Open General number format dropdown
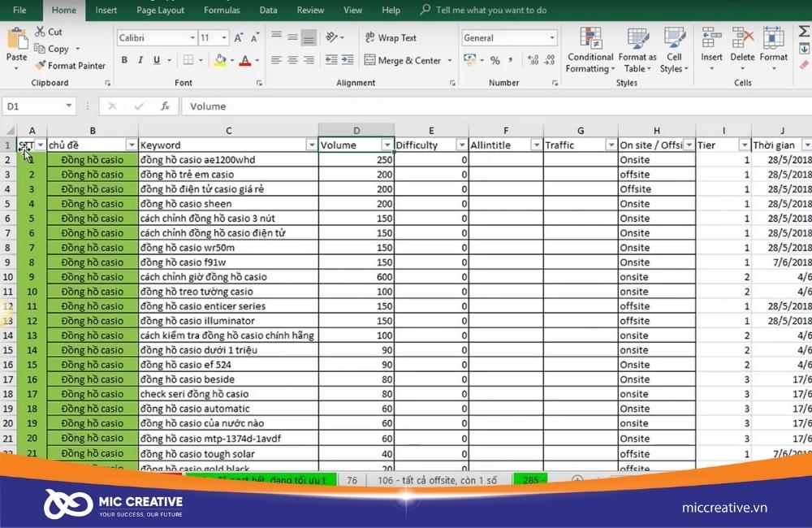 coord(552,37)
